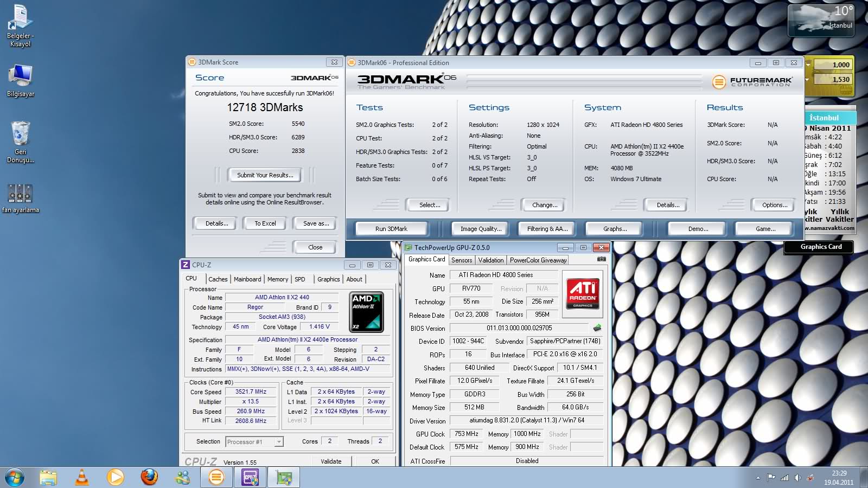868x488 pixels.
Task: Click the BIOS Version field in GPU-Z
Action: (519, 328)
